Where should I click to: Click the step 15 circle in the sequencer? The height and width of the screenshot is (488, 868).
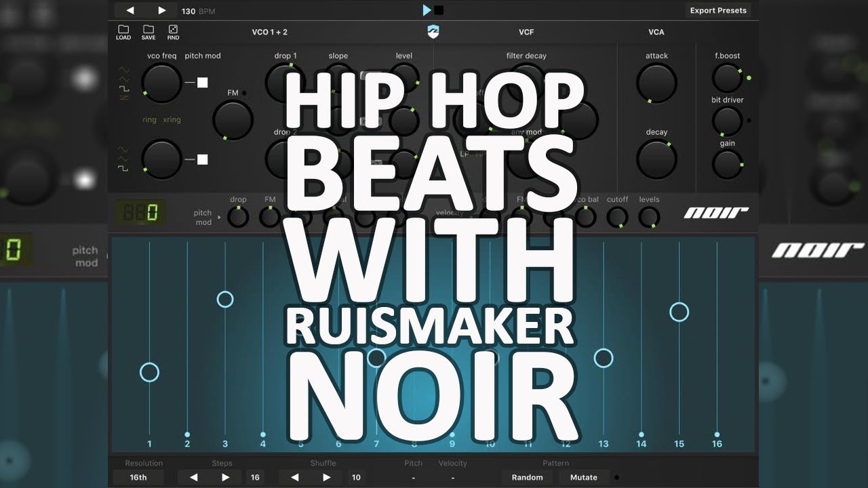click(x=679, y=312)
